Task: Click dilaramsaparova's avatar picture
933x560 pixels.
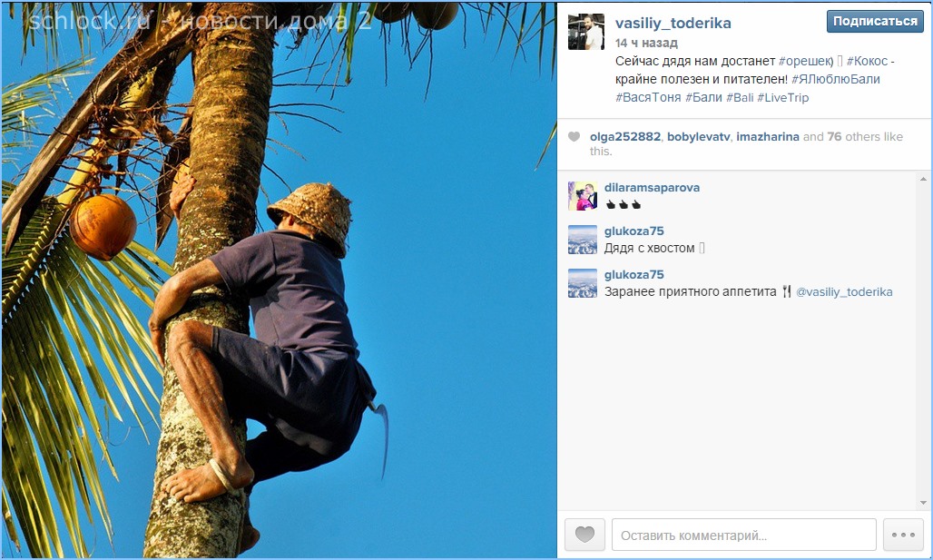Action: tap(583, 196)
